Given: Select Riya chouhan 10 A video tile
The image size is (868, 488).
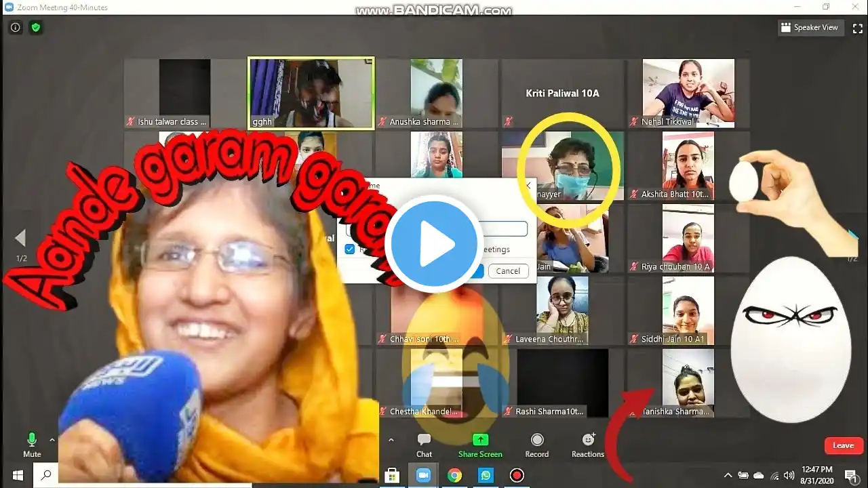Looking at the screenshot, I should tap(688, 239).
